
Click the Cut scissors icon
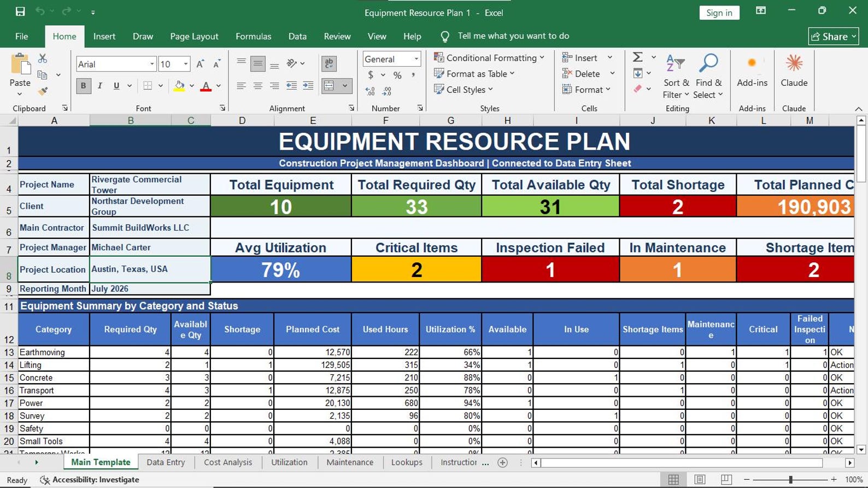(42, 58)
